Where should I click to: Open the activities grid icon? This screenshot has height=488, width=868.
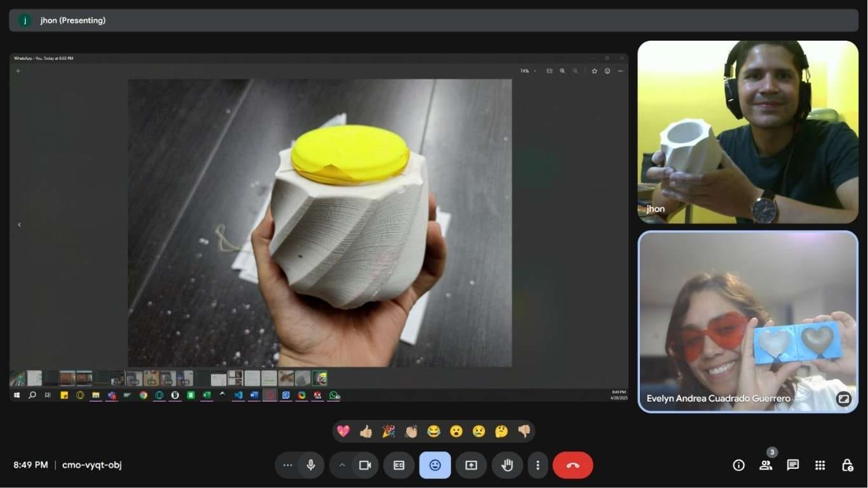(x=820, y=465)
